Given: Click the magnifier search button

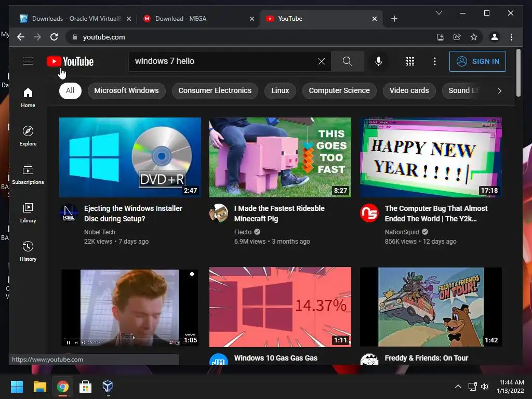Looking at the screenshot, I should pyautogui.click(x=348, y=61).
